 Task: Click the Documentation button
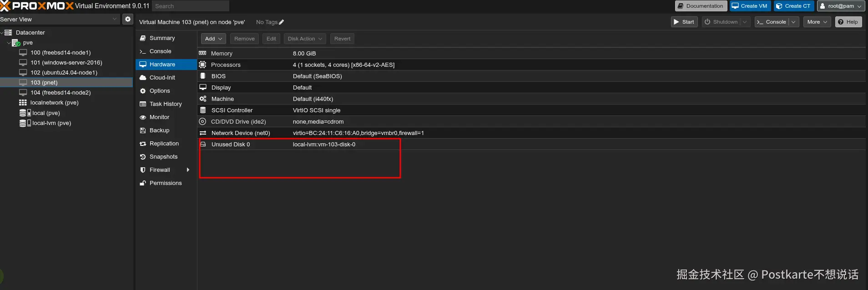[701, 6]
